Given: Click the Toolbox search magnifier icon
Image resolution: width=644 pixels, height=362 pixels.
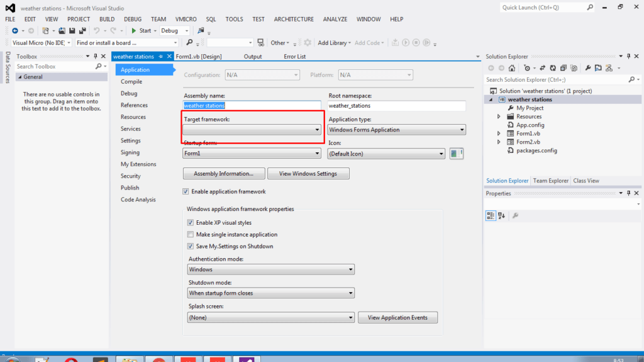Looking at the screenshot, I should point(99,66).
